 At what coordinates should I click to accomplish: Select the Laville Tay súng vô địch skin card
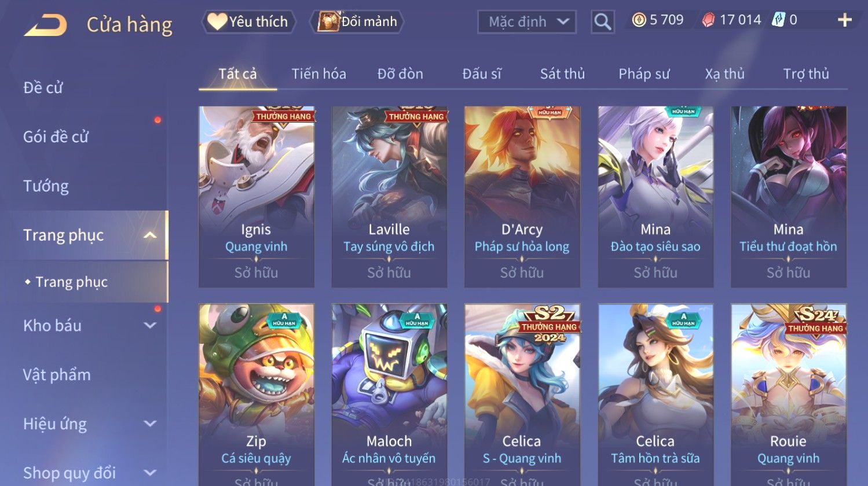pyautogui.click(x=389, y=197)
